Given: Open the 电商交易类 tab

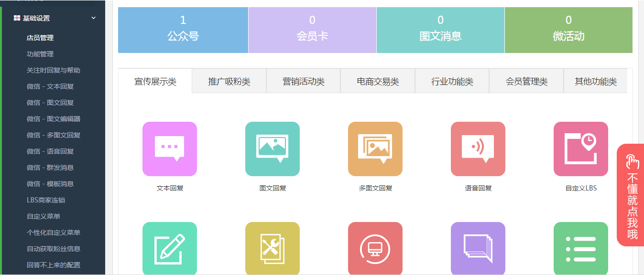Looking at the screenshot, I should (378, 82).
